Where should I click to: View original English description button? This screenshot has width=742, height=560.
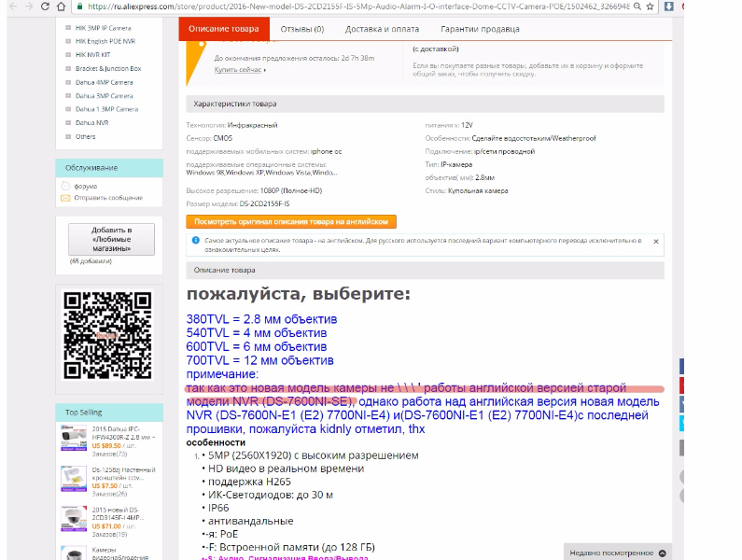291,221
